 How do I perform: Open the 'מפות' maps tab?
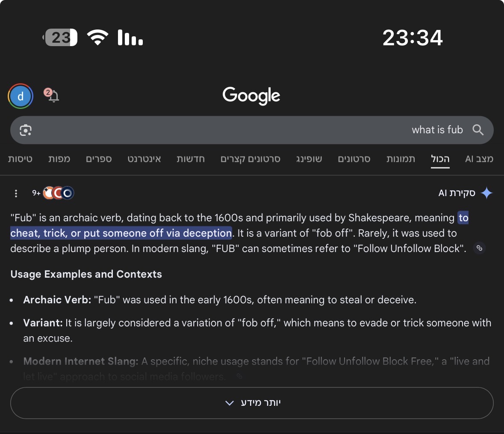59,159
